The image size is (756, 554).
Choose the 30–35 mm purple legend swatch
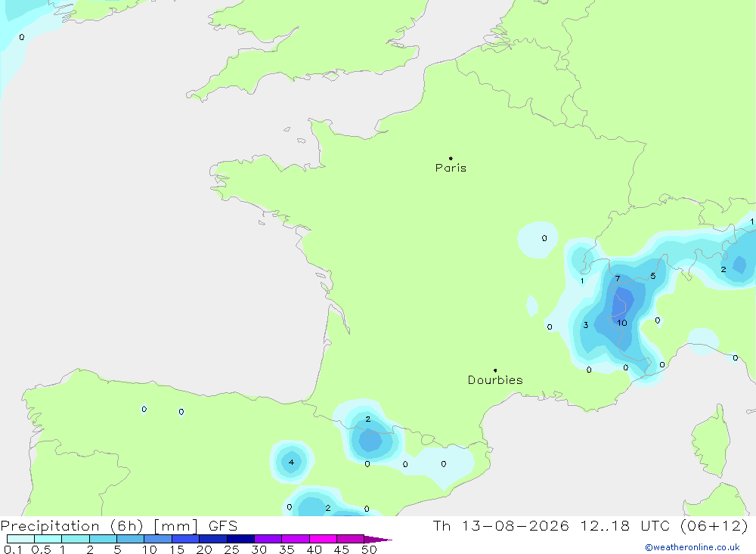268,539
